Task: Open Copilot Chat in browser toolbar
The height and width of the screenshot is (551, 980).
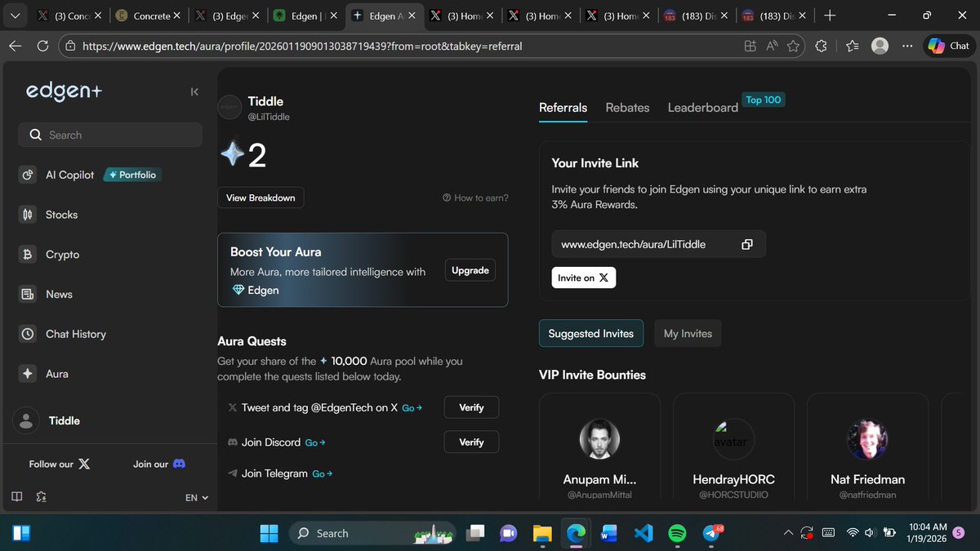Action: pos(948,46)
